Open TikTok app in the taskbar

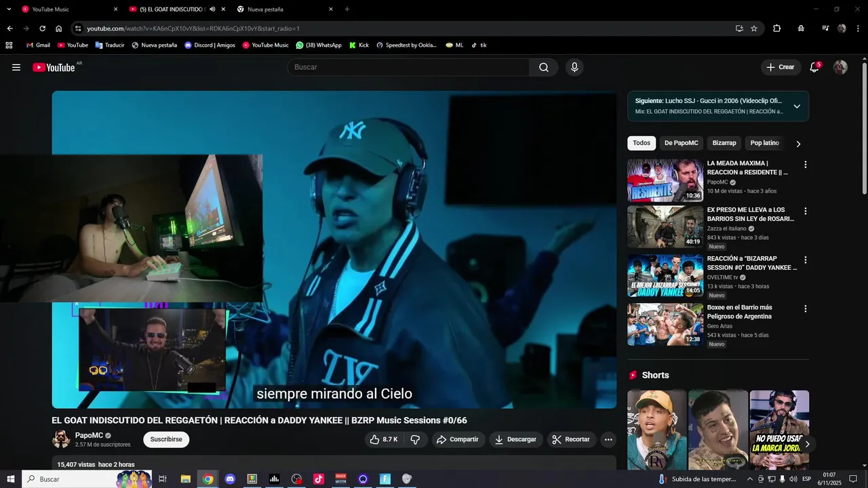[319, 479]
